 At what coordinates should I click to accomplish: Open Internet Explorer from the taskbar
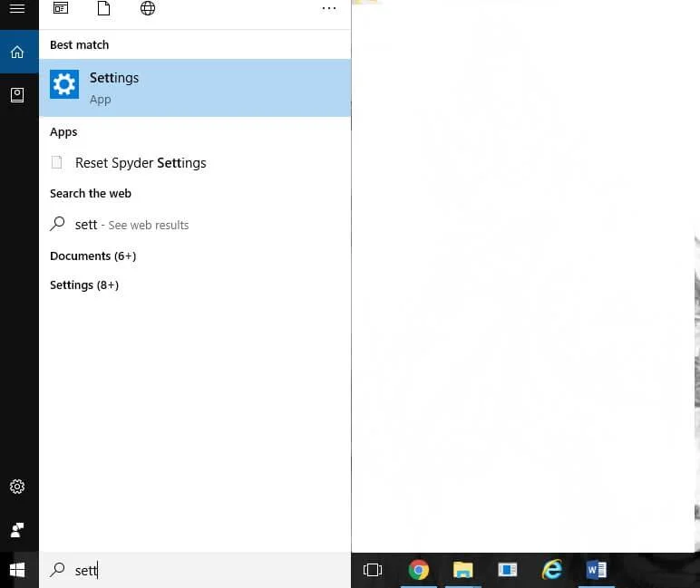click(552, 570)
